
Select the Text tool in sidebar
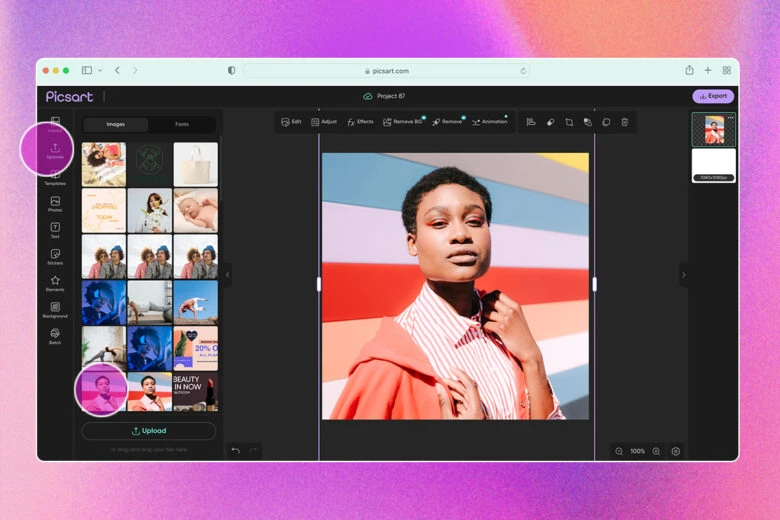(x=55, y=230)
